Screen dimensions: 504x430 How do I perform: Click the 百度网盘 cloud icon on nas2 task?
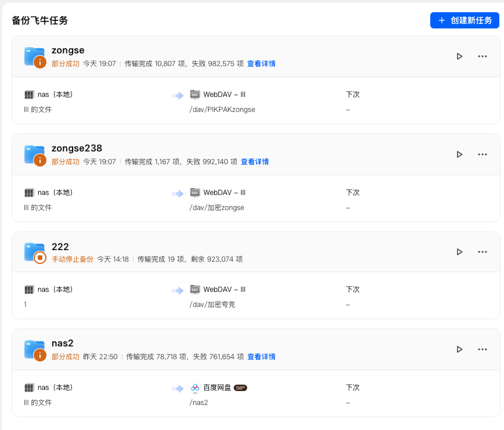click(194, 387)
